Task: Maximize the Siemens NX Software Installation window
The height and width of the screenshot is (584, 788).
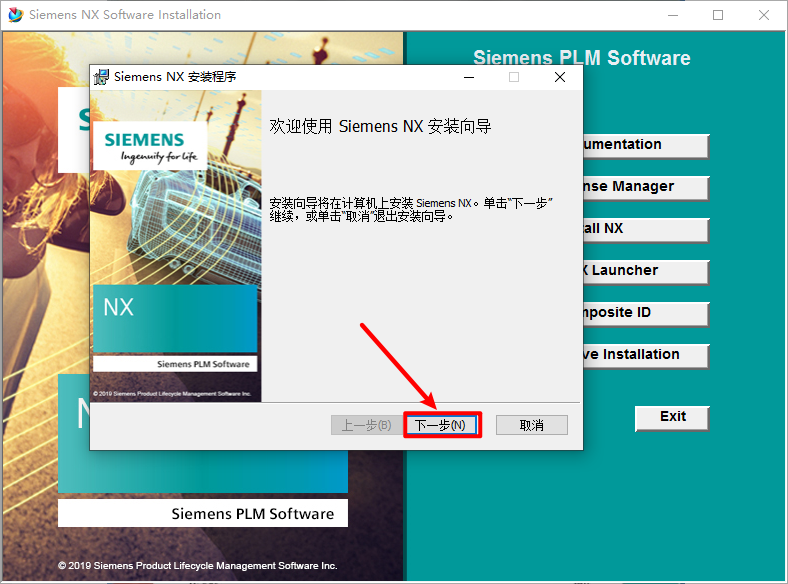Action: [718, 15]
